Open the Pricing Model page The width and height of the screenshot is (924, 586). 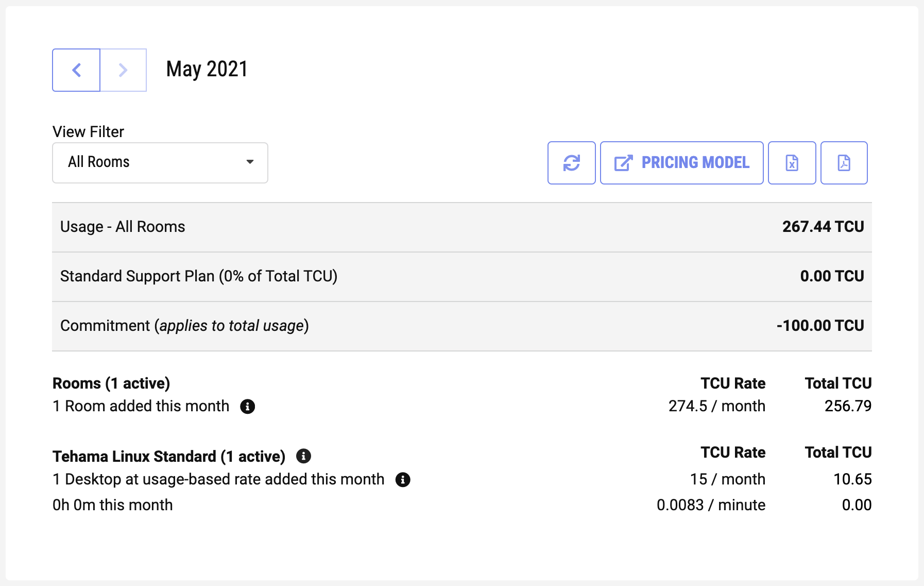681,162
